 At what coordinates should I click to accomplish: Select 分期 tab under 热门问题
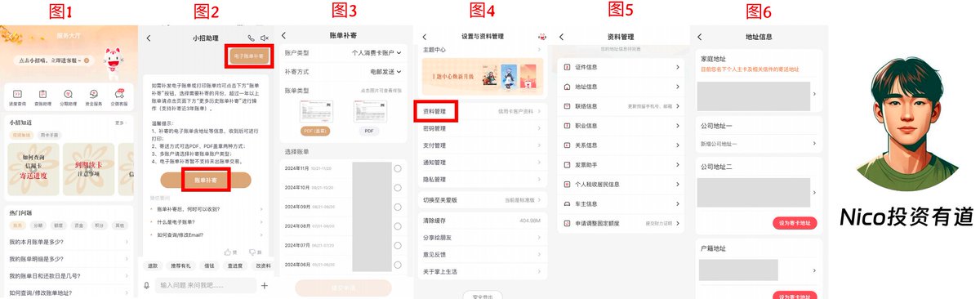pos(38,225)
